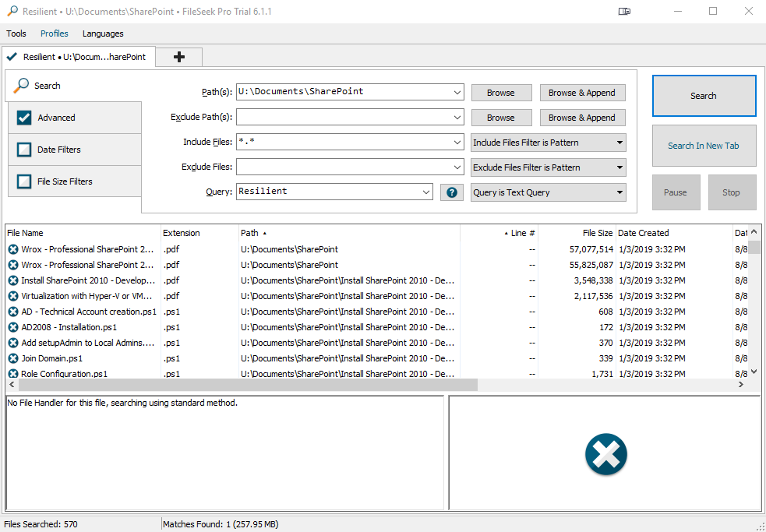The image size is (766, 532).
Task: Click the error icon beside AD2008 - Installation.ps1
Action: point(13,327)
